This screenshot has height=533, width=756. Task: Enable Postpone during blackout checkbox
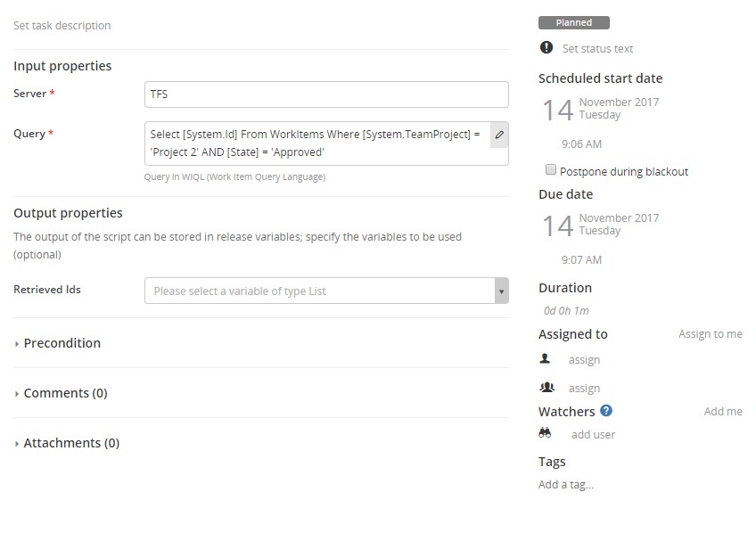coord(552,170)
